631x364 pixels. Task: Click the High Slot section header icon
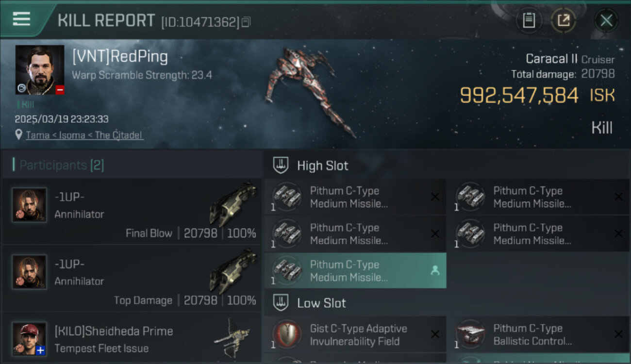(281, 165)
